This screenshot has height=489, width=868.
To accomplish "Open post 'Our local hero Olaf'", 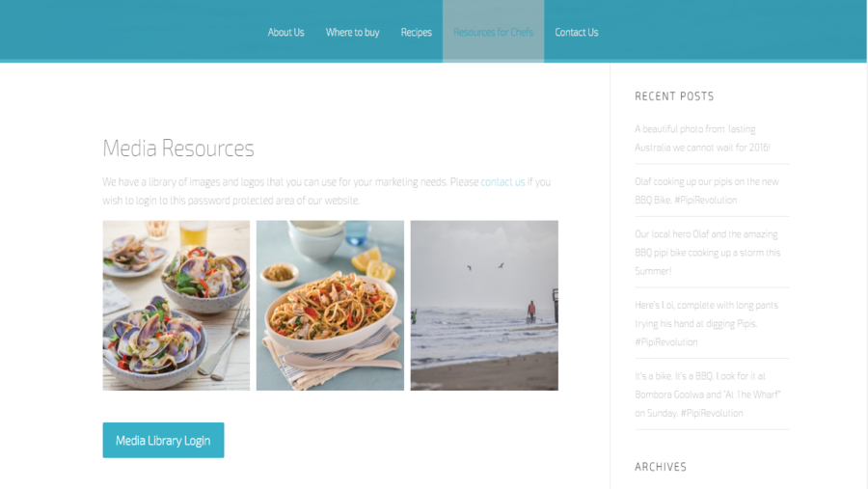I will click(x=708, y=252).
